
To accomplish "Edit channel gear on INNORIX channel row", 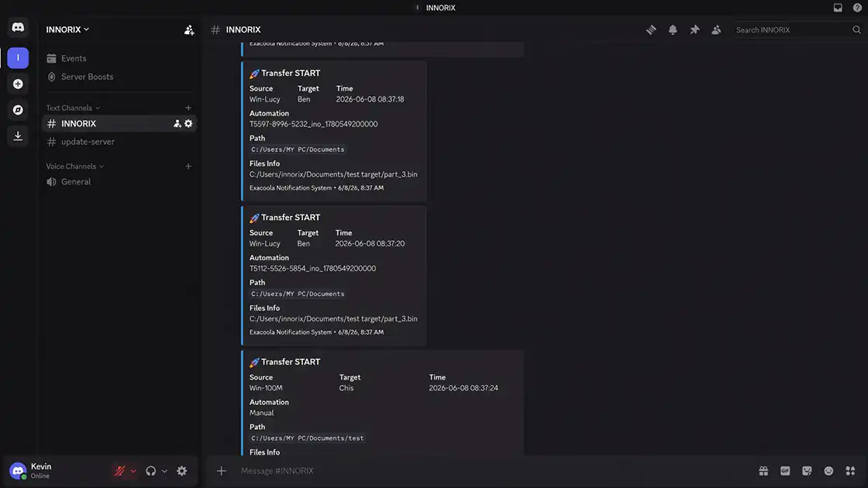I will [x=189, y=123].
